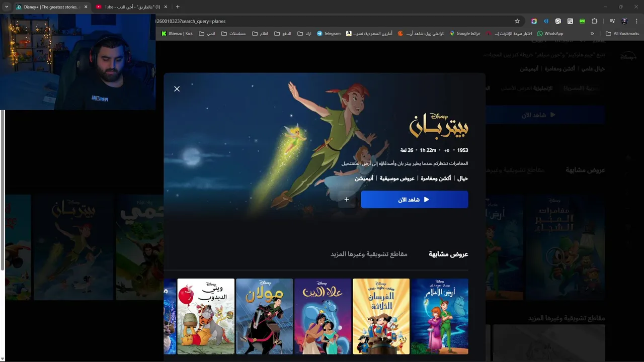Click the blue sound-wave extension icon
Viewport: 644px width, 362px height.
546,21
